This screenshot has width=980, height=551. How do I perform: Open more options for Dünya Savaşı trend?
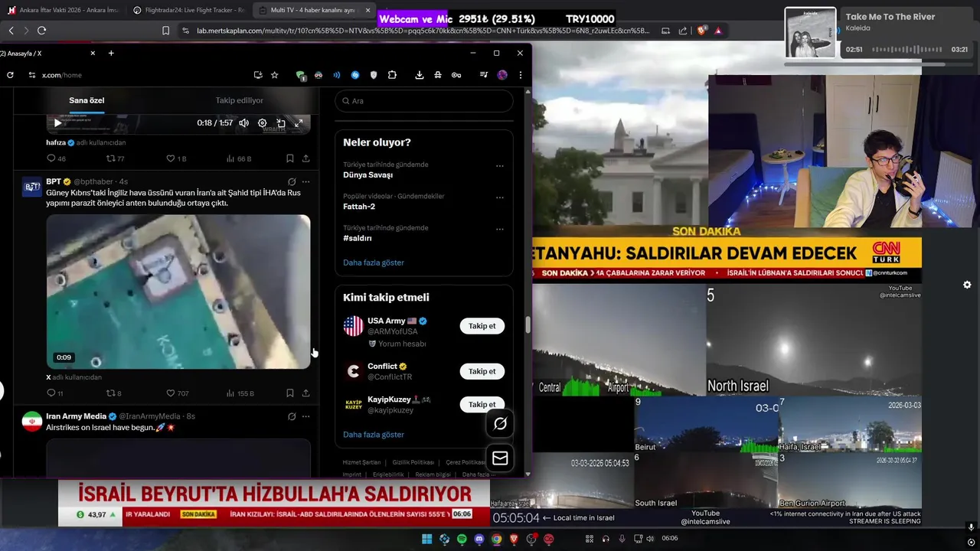click(x=500, y=165)
